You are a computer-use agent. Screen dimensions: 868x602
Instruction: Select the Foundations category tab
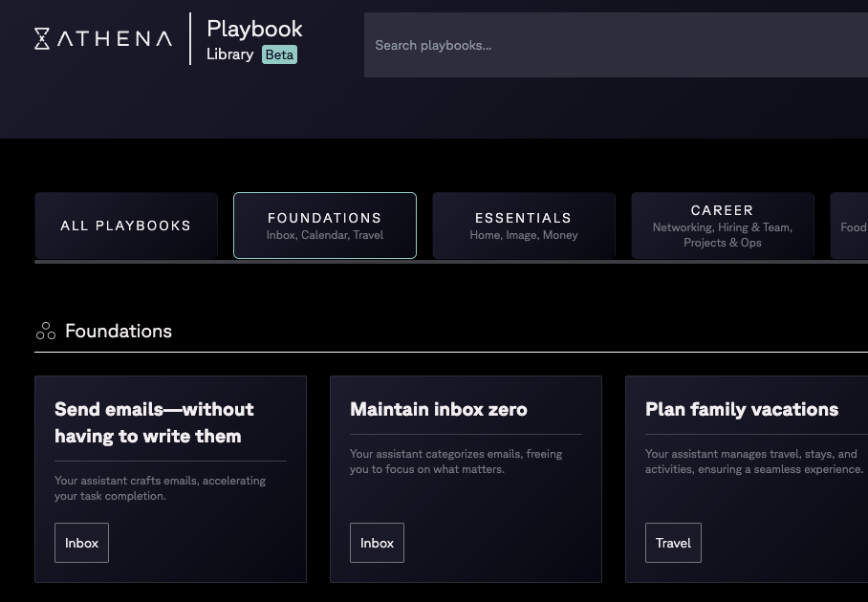tap(325, 226)
